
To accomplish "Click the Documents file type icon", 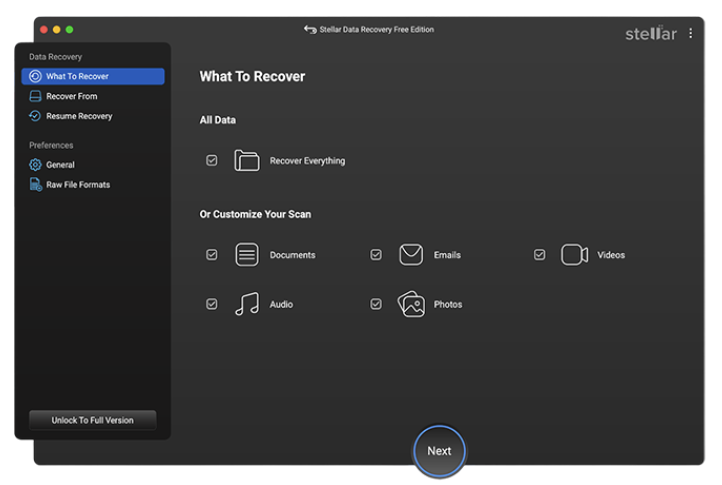I will pyautogui.click(x=246, y=255).
